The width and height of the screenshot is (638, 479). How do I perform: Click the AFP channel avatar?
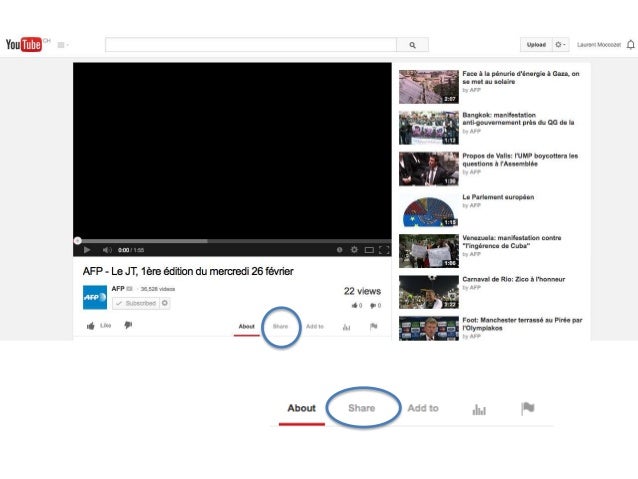95,297
